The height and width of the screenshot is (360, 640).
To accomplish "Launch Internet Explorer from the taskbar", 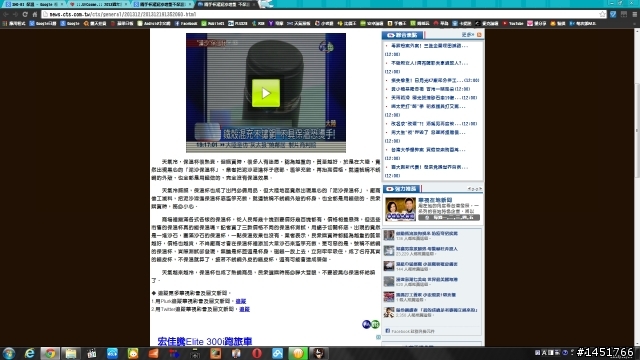I will (x=29, y=353).
